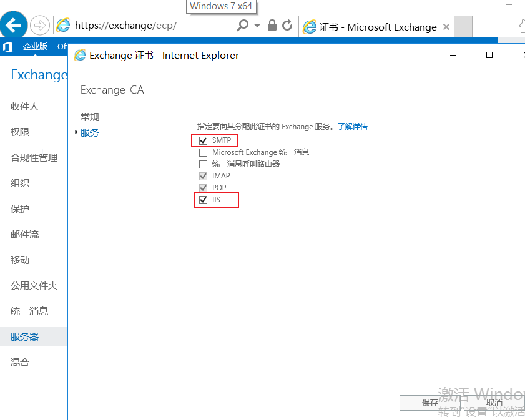Click 保存 to save certificate services
The width and height of the screenshot is (525, 420).
pos(429,403)
